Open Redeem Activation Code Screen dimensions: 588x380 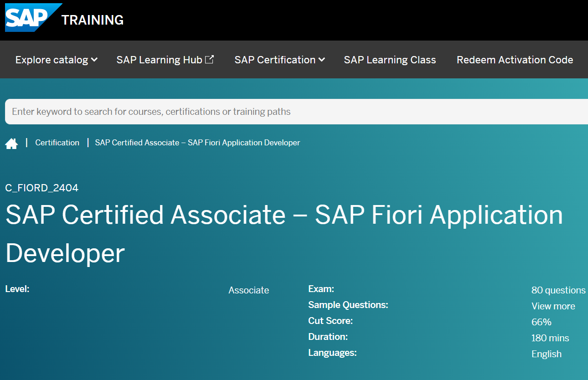coord(515,60)
